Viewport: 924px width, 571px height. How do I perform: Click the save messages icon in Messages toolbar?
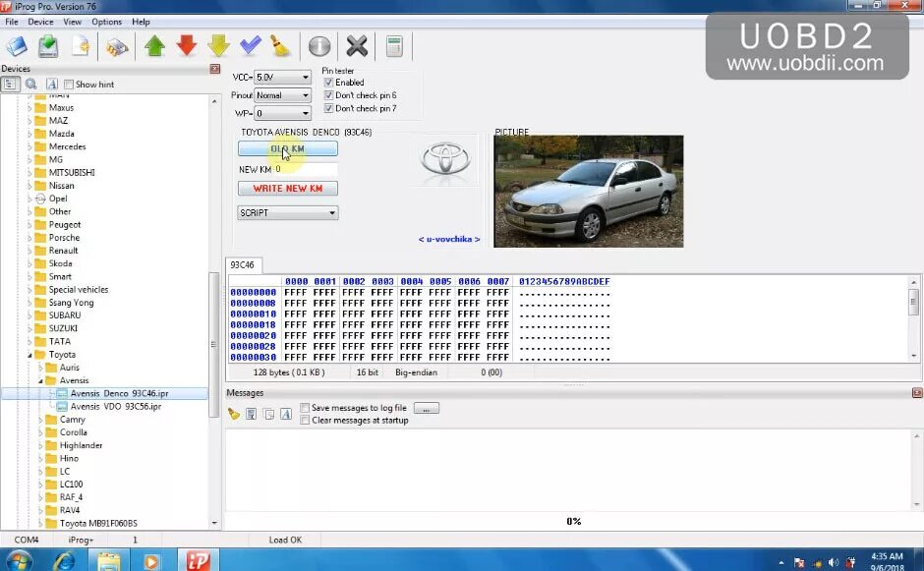click(x=251, y=415)
